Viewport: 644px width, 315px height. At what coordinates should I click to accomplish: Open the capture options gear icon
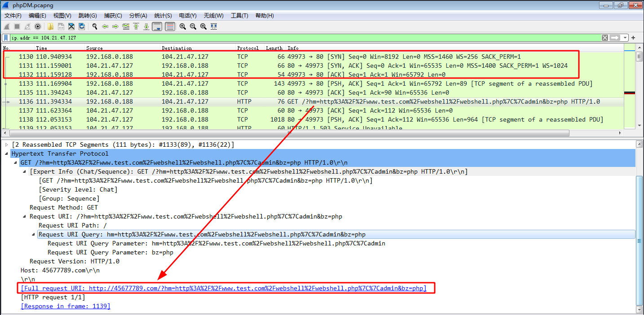tap(37, 26)
